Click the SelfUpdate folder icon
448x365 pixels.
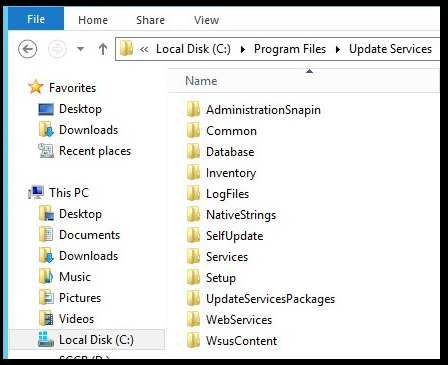(193, 235)
